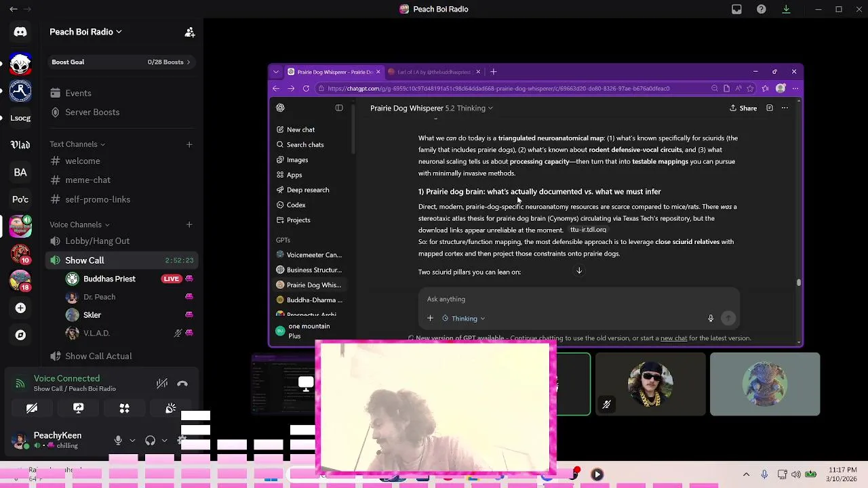Click the green Discord update download icon
The image size is (868, 488).
click(786, 9)
